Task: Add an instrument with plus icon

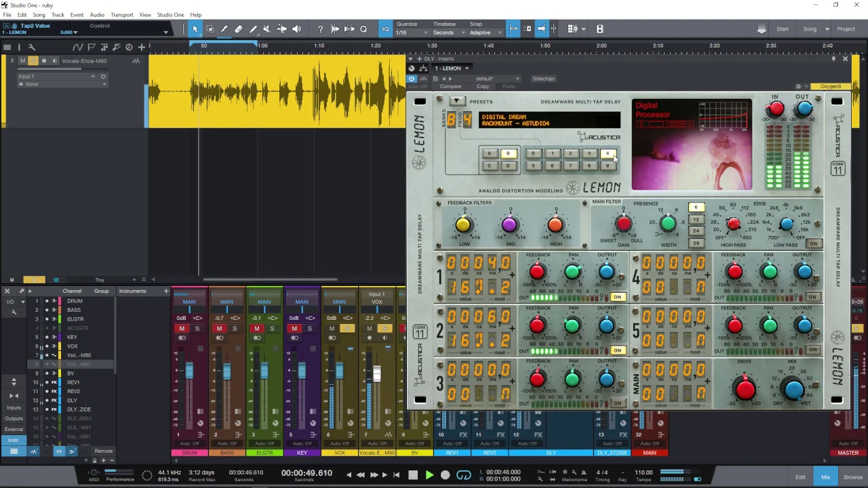Action: (165, 291)
